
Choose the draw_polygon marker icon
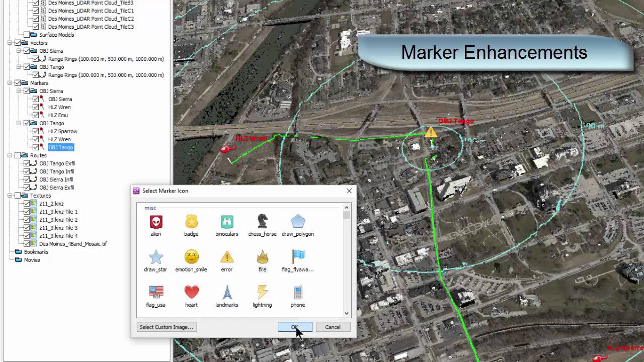298,222
